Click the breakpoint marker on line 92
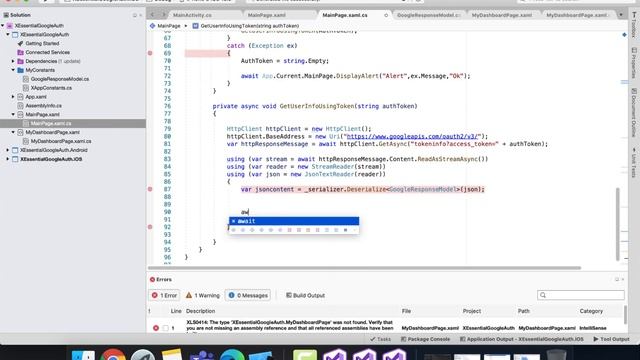The width and height of the screenshot is (640, 360). (x=150, y=227)
